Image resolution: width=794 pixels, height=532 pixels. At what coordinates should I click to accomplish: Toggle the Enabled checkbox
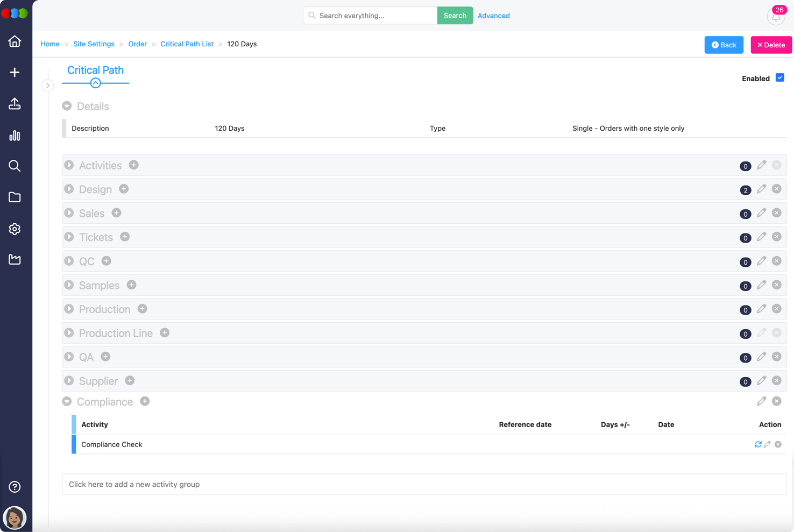click(779, 78)
